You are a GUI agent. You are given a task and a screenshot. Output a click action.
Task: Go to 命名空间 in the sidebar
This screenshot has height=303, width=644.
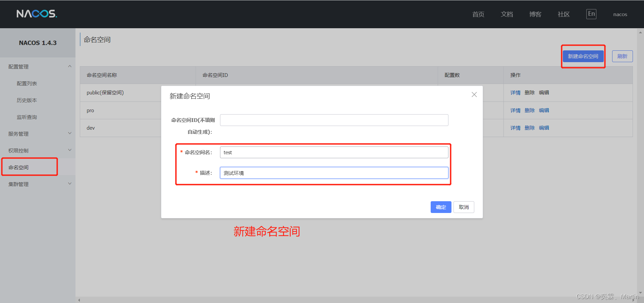19,167
